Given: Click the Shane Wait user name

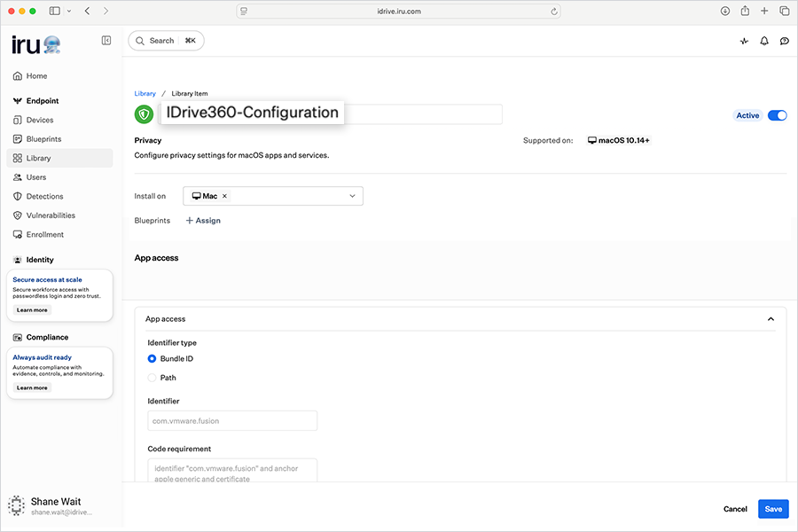Looking at the screenshot, I should (x=56, y=502).
